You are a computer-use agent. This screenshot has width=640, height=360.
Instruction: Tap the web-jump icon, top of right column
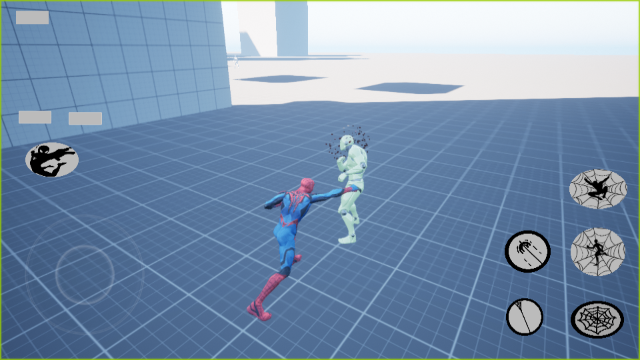pos(598,189)
